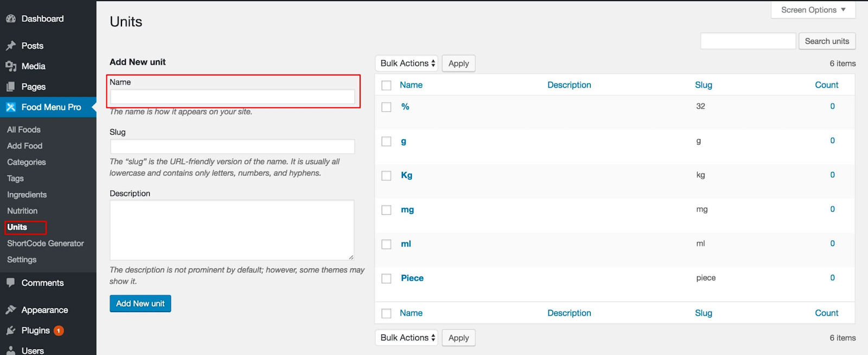868x355 pixels.
Task: Tick the checkbox for the Kg unit
Action: (x=386, y=176)
